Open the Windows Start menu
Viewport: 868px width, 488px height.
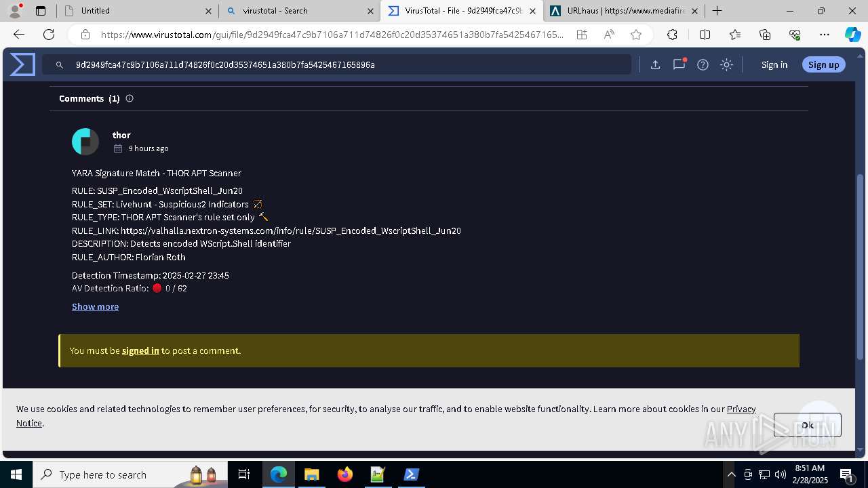pos(16,474)
